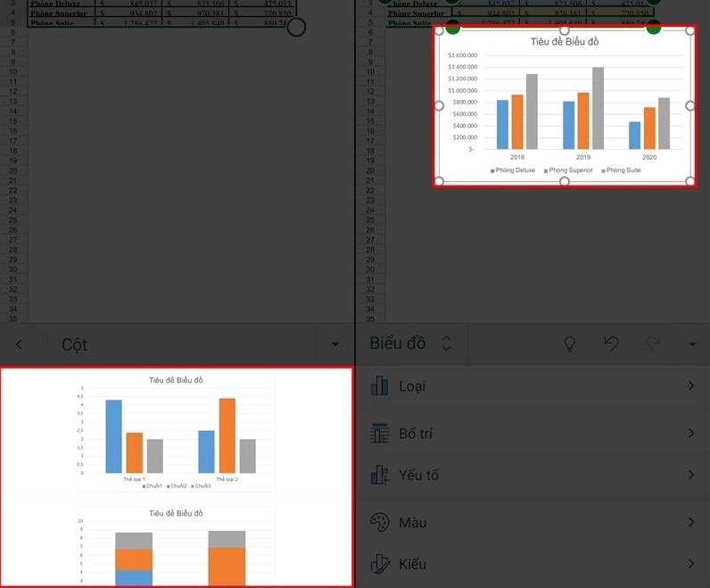Viewport: 710px width, 588px height.
Task: Open the Kiểu style option
Action: point(533,564)
